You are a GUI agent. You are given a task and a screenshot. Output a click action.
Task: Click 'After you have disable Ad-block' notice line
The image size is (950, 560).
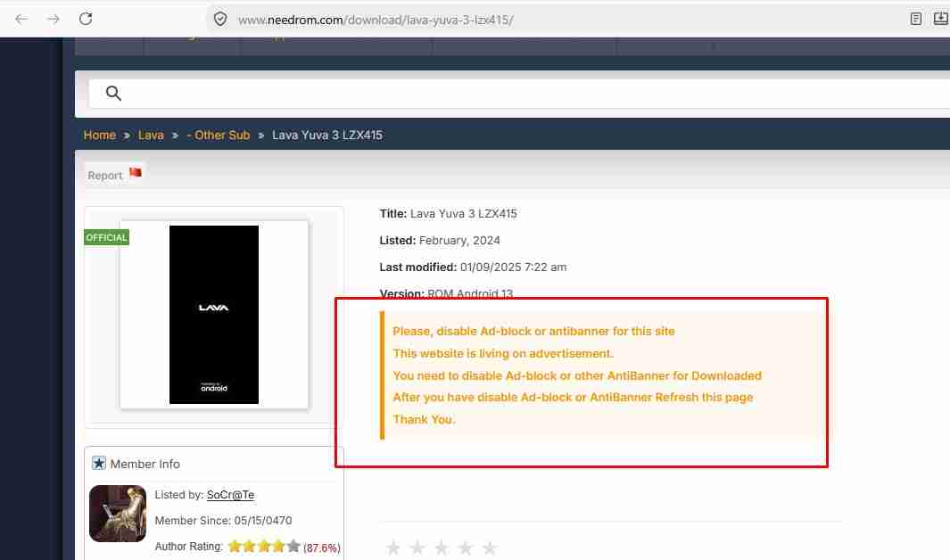(574, 397)
